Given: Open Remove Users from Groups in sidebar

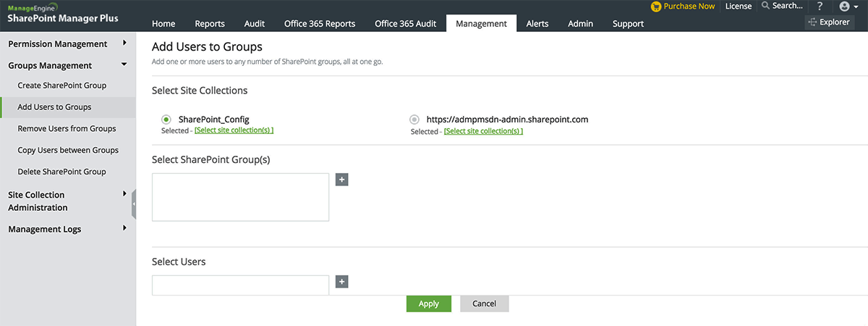Looking at the screenshot, I should click(67, 129).
